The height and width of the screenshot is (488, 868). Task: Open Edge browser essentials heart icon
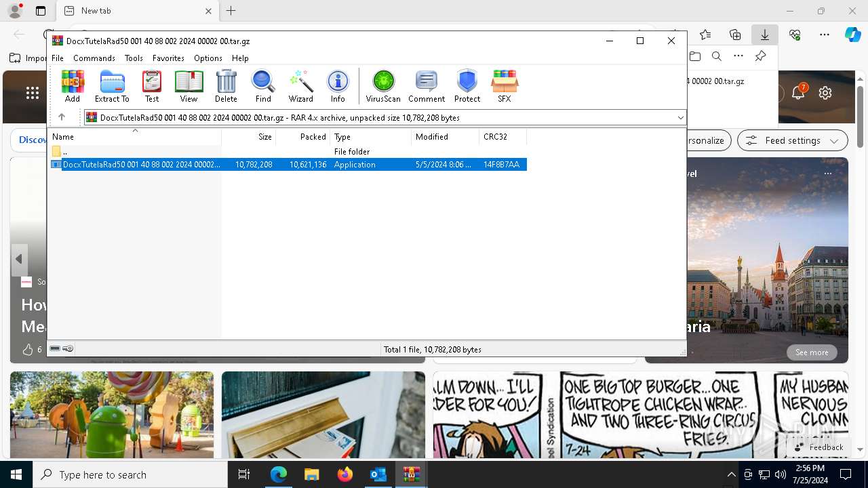point(795,35)
